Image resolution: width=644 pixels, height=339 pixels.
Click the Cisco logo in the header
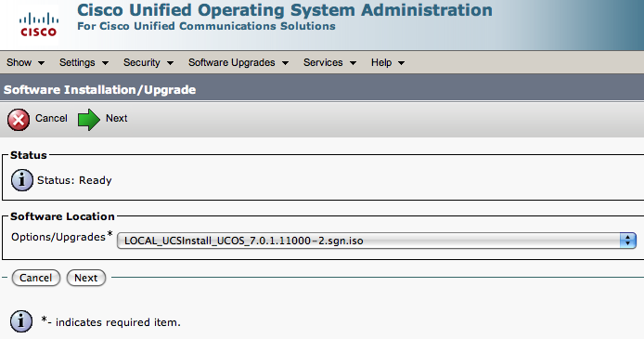pyautogui.click(x=39, y=25)
